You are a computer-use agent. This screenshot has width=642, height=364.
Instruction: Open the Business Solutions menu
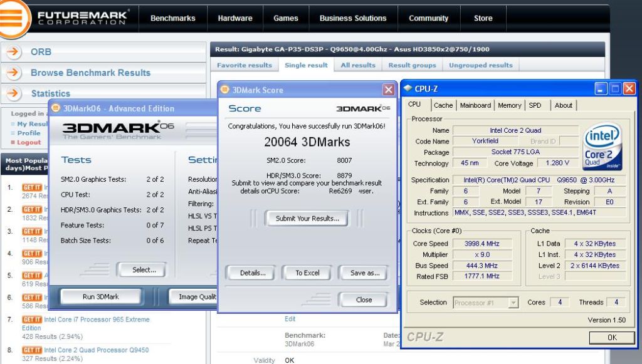click(x=353, y=18)
